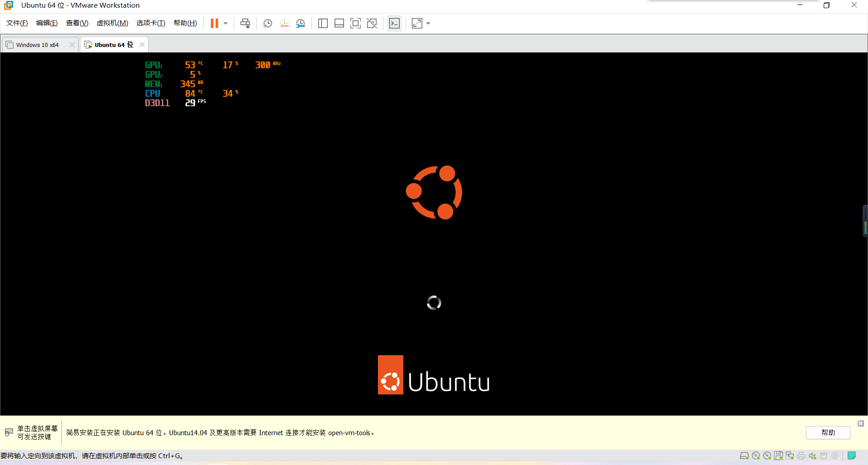Toggle the thumbnail bar view
This screenshot has height=465, width=868.
click(339, 23)
